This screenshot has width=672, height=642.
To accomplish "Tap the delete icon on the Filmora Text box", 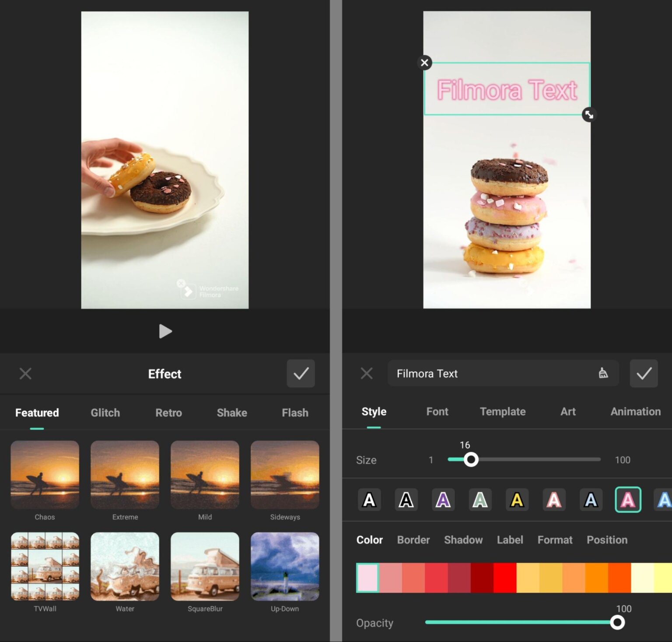I will tap(424, 63).
